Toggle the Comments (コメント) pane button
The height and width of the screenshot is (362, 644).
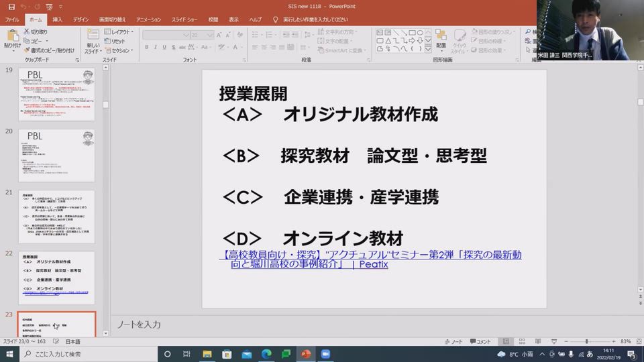479,341
